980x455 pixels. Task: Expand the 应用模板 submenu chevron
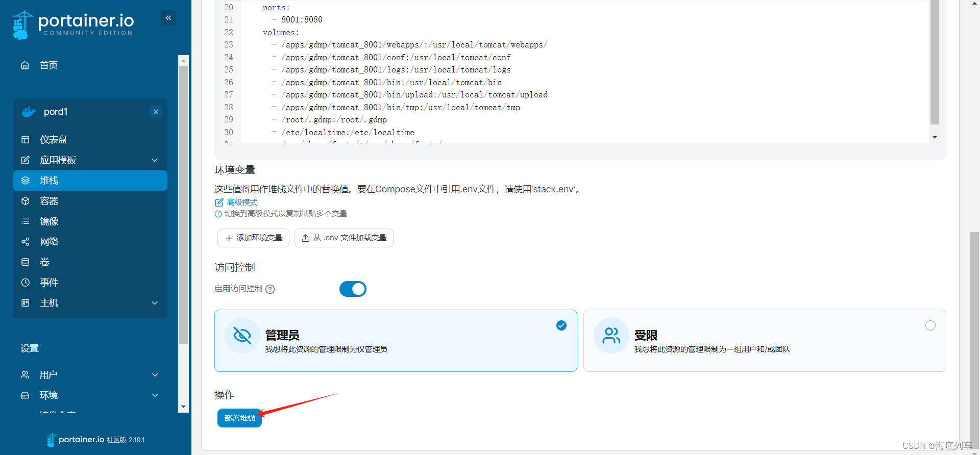(155, 160)
